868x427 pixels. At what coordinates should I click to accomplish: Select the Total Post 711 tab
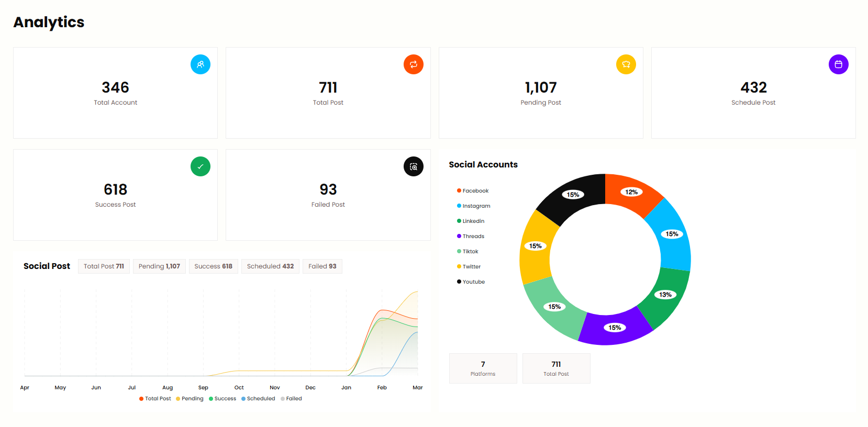(x=104, y=266)
